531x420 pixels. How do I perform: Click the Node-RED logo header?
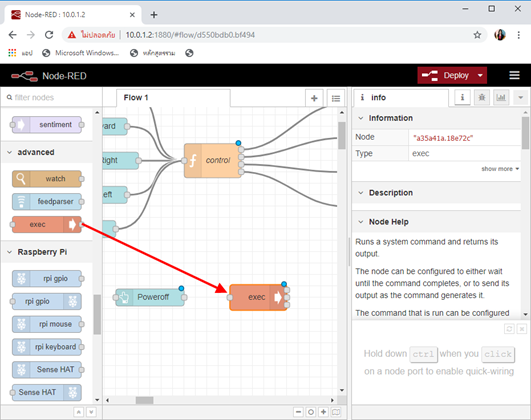[49, 76]
